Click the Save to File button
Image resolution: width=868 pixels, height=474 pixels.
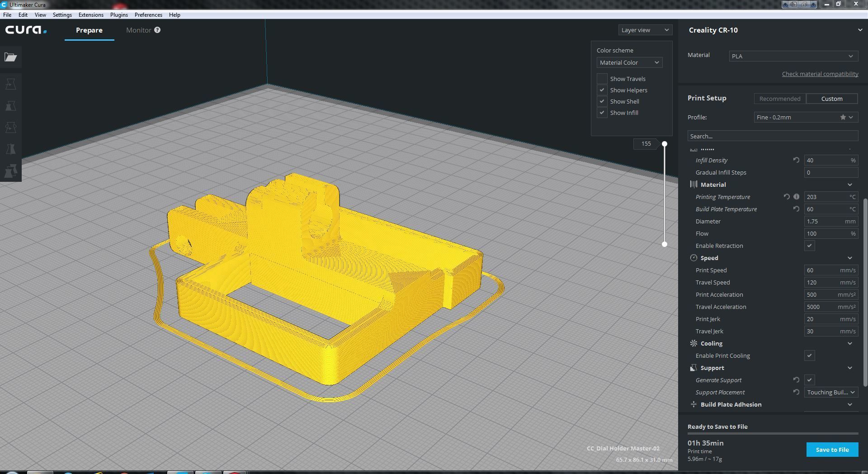pos(832,450)
